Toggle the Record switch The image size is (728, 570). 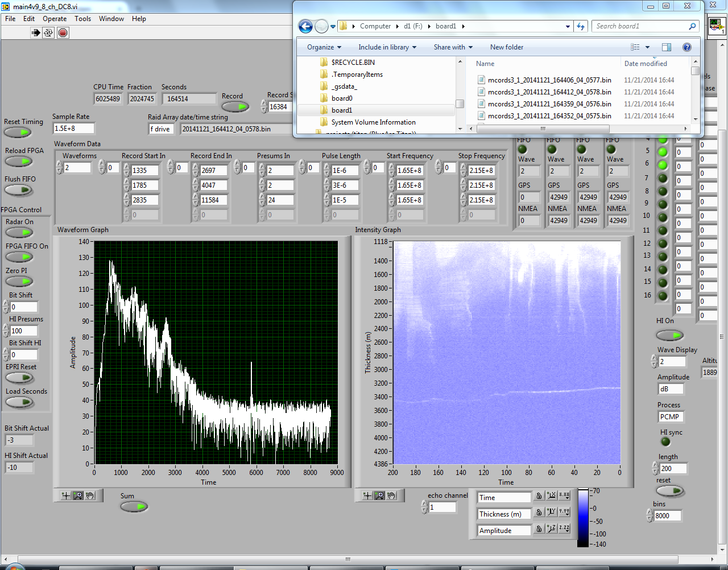(234, 106)
